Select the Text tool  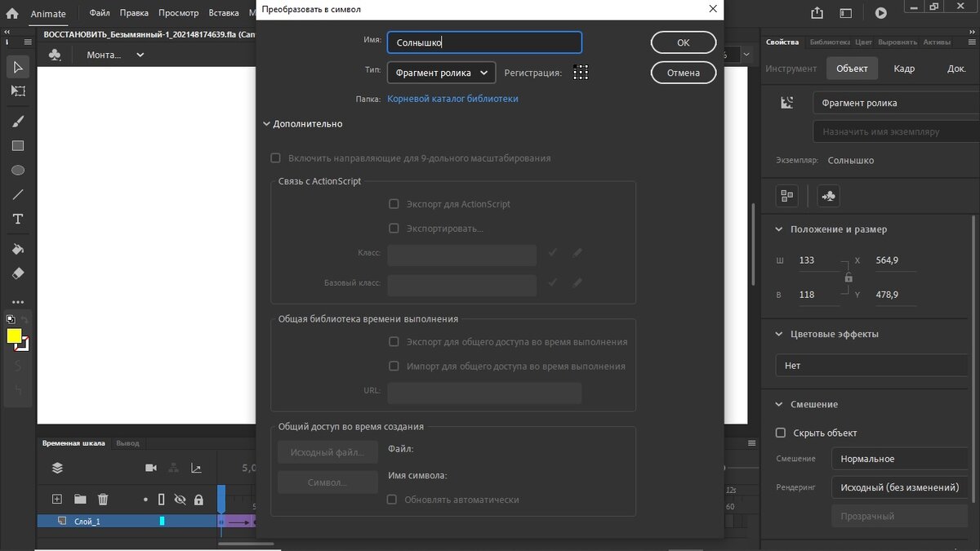pos(18,220)
